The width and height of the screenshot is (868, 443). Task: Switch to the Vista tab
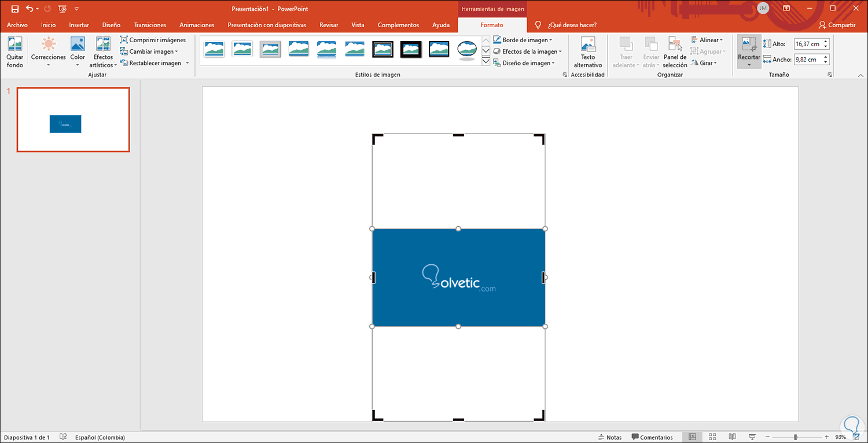point(358,25)
